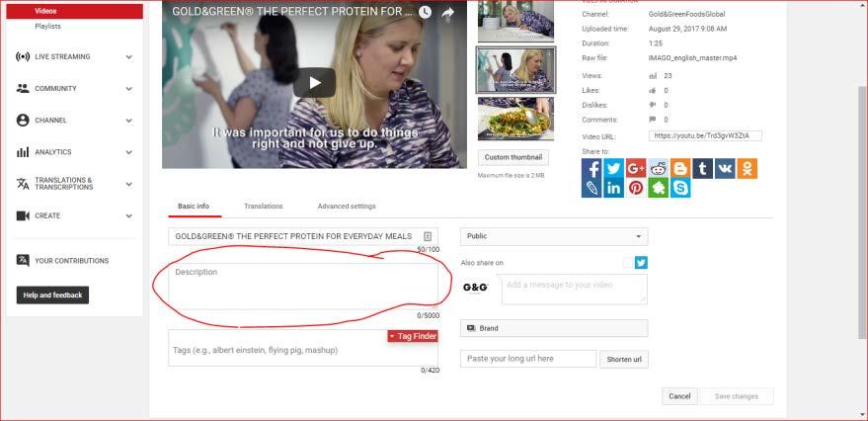Image resolution: width=868 pixels, height=421 pixels.
Task: Click the Custom thumbnail button
Action: pyautogui.click(x=513, y=157)
